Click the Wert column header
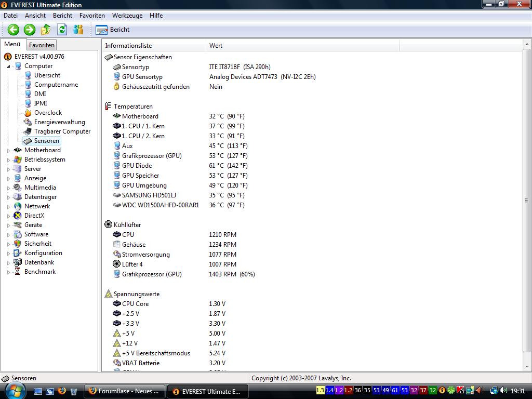This screenshot has width=532, height=399. coord(303,46)
